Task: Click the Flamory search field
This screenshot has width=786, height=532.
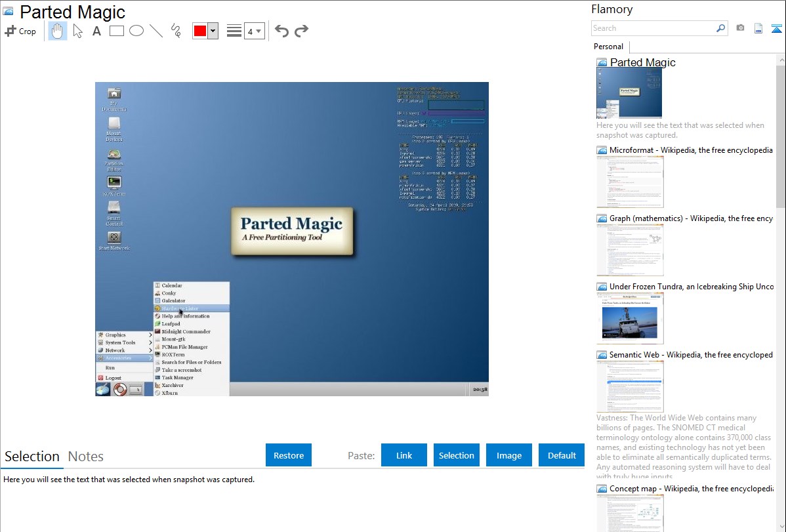Action: pyautogui.click(x=653, y=28)
